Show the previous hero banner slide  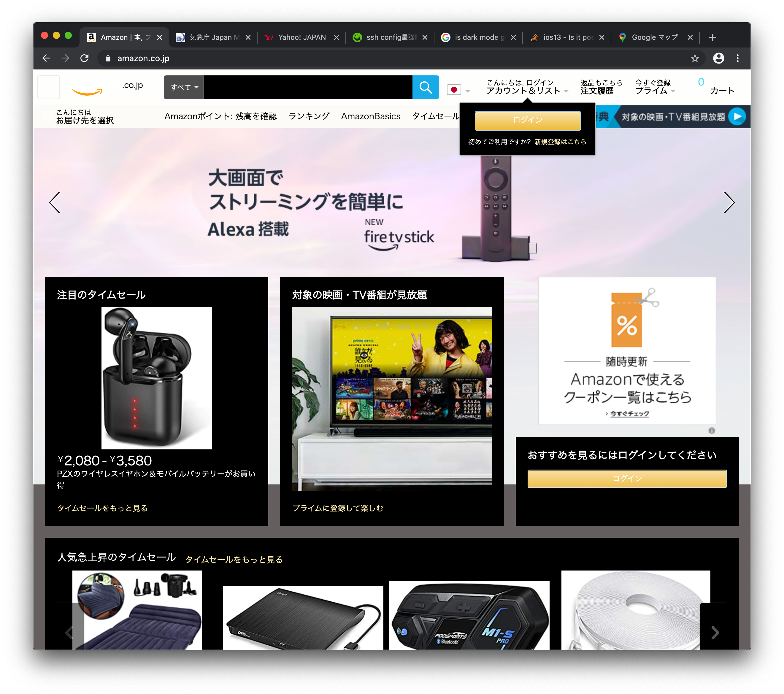(55, 202)
